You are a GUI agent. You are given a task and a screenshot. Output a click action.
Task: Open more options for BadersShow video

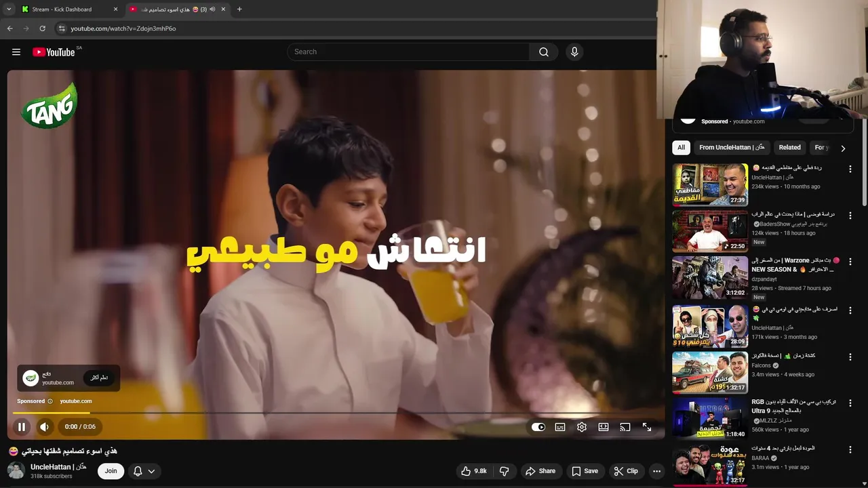click(x=850, y=216)
